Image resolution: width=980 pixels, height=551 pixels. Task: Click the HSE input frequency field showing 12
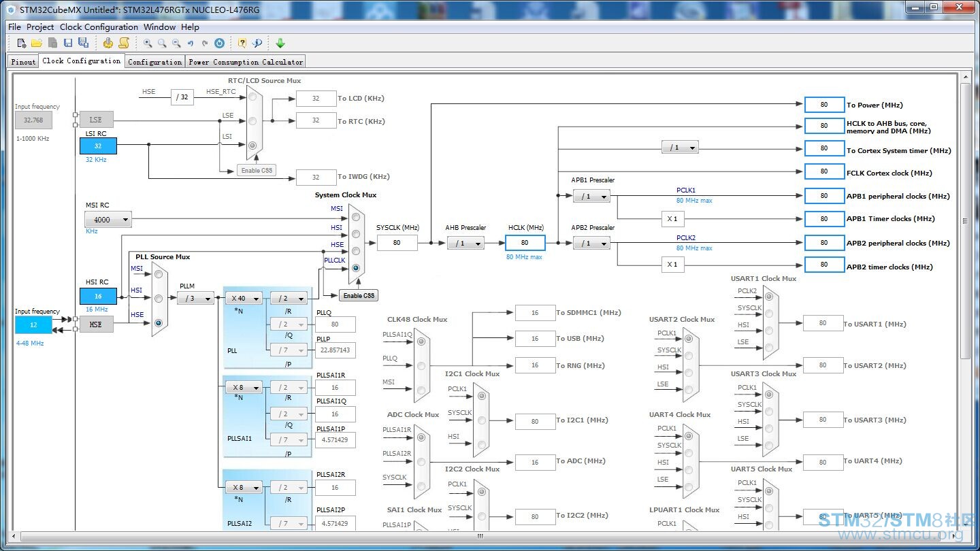[x=33, y=324]
